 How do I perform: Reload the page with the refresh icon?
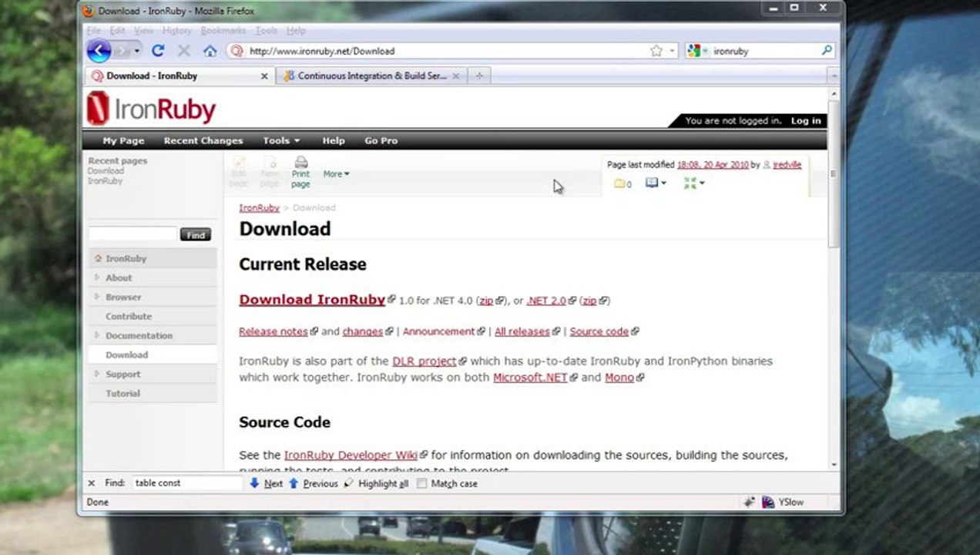[x=158, y=51]
